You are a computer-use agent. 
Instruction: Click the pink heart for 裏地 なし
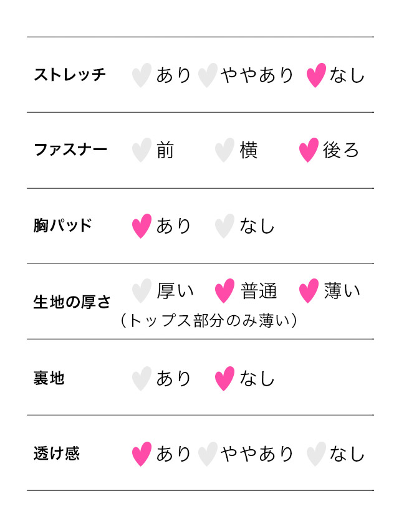click(x=224, y=379)
